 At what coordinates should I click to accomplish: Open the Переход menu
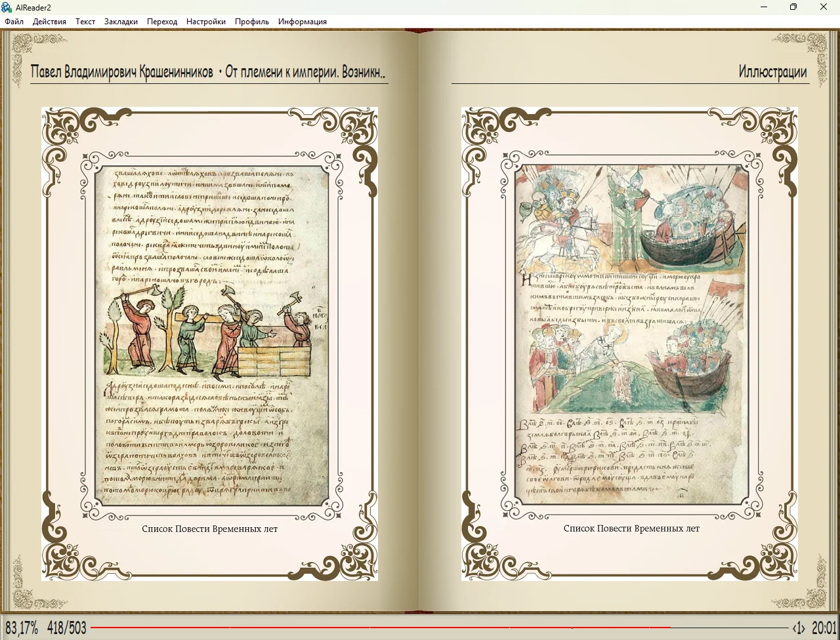[x=162, y=22]
